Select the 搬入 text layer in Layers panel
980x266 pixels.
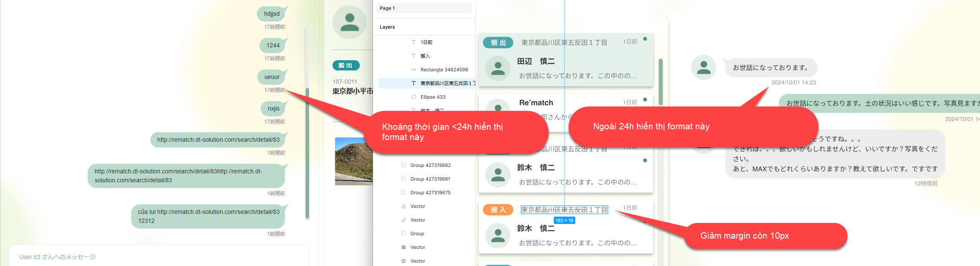[x=425, y=56]
